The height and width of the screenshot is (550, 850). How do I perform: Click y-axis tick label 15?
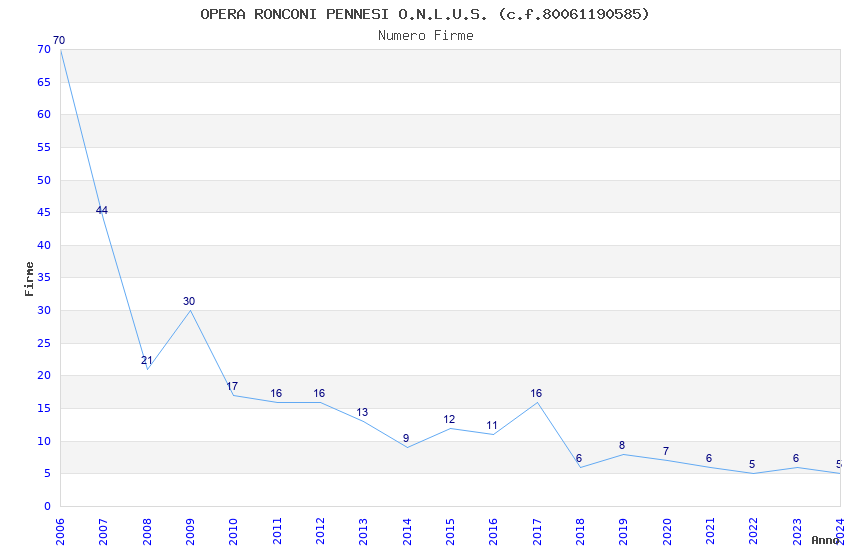(44, 409)
